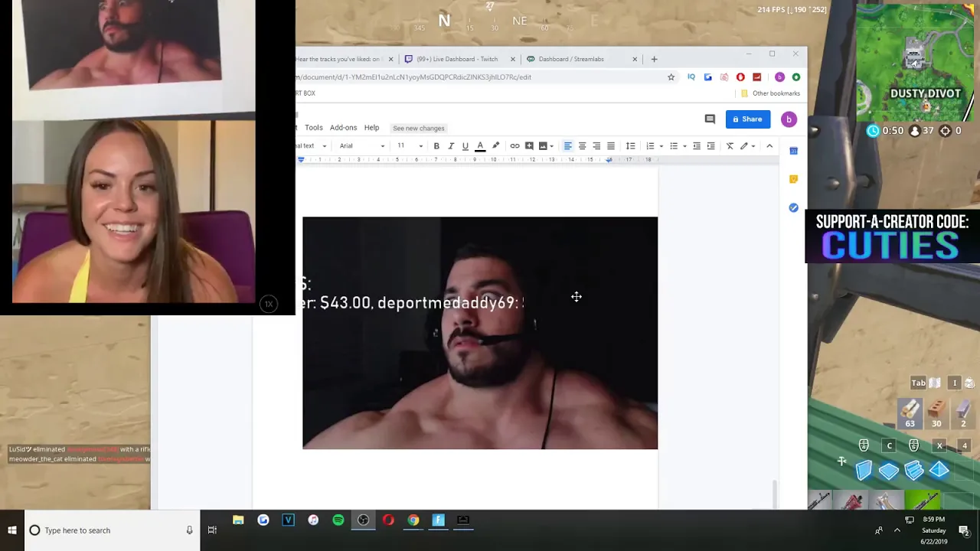Toggle bold formatting in Docs toolbar
Screen dimensions: 980x551
pos(436,146)
